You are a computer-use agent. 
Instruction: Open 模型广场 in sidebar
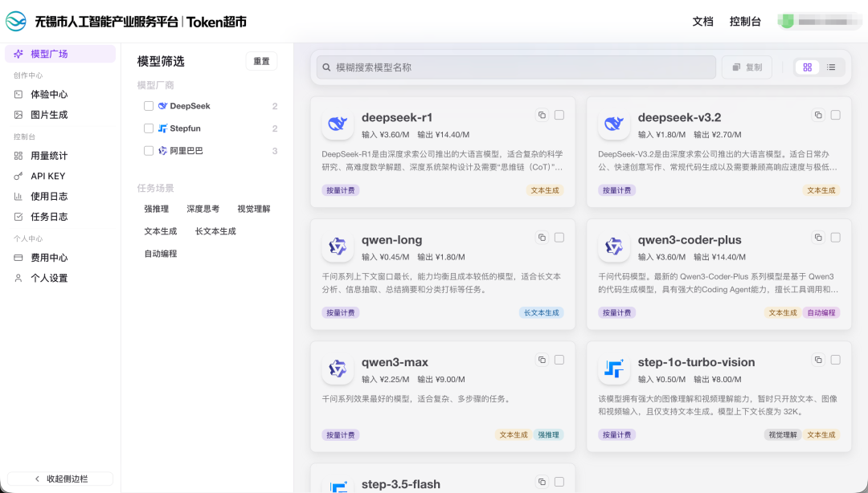[x=60, y=54]
